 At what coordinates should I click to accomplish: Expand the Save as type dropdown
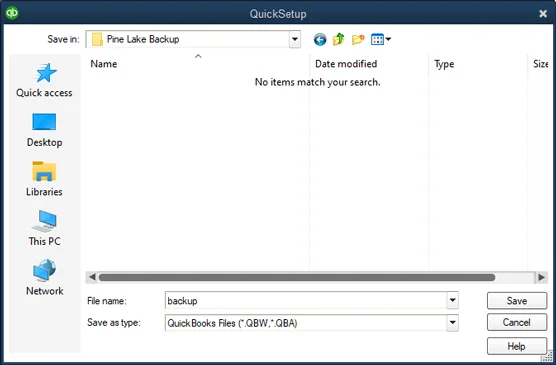coord(452,323)
